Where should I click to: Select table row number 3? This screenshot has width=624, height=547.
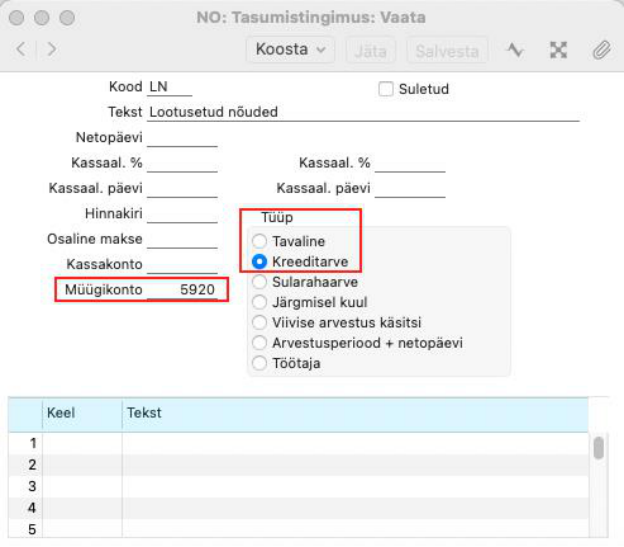(x=298, y=486)
